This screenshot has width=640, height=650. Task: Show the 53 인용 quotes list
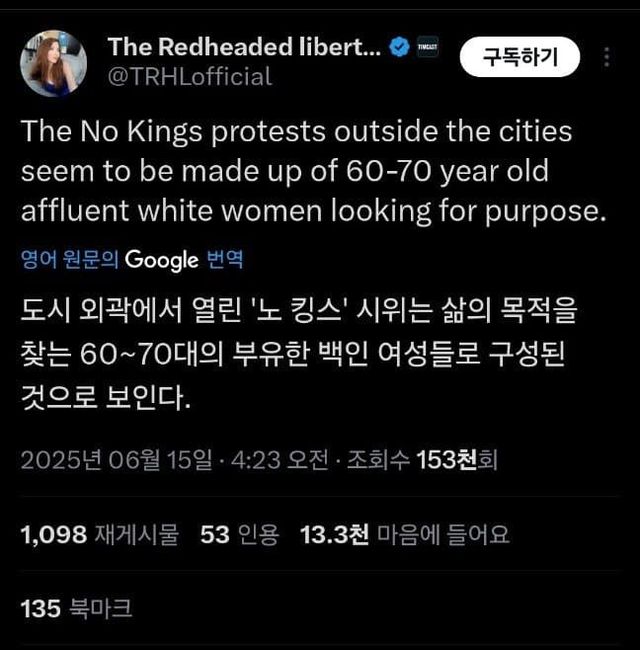(239, 535)
